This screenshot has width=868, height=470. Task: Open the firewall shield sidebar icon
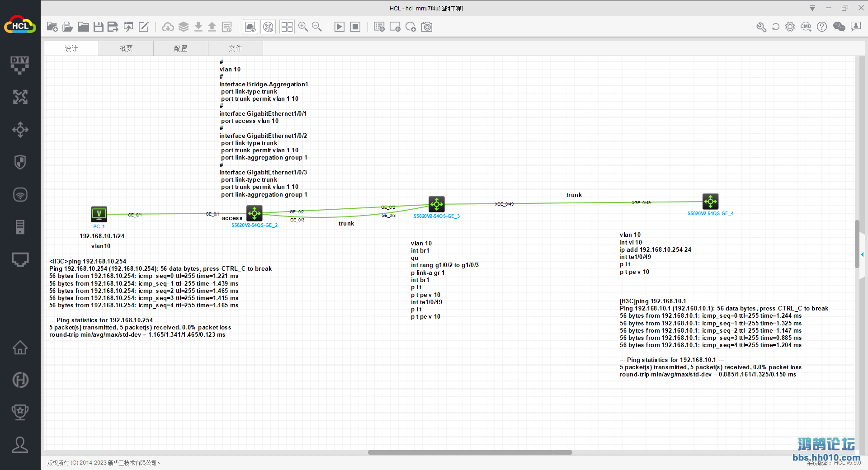click(20, 162)
